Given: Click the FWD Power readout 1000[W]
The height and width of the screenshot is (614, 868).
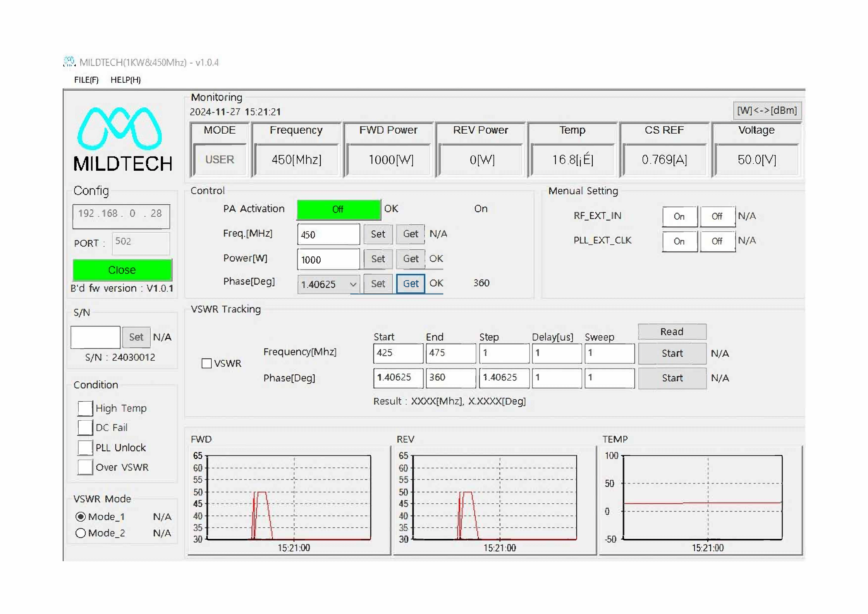Looking at the screenshot, I should pyautogui.click(x=391, y=160).
